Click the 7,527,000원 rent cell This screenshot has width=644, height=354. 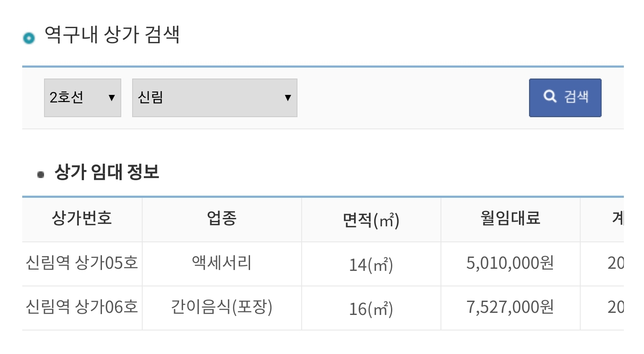(511, 307)
